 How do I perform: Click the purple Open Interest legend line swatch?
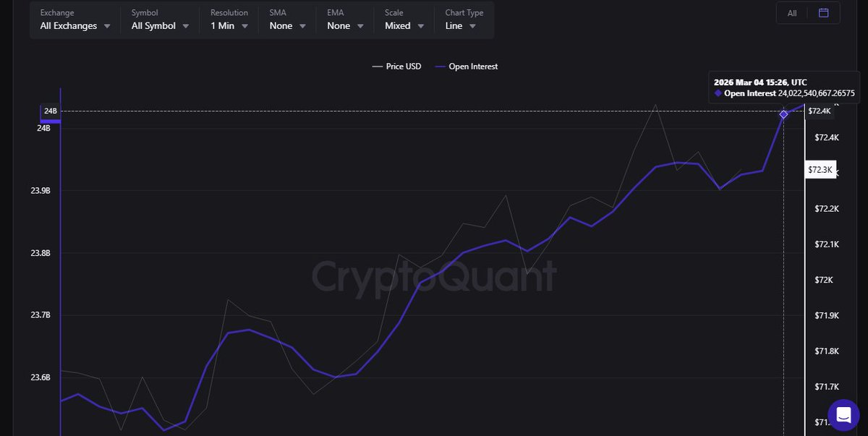point(440,67)
